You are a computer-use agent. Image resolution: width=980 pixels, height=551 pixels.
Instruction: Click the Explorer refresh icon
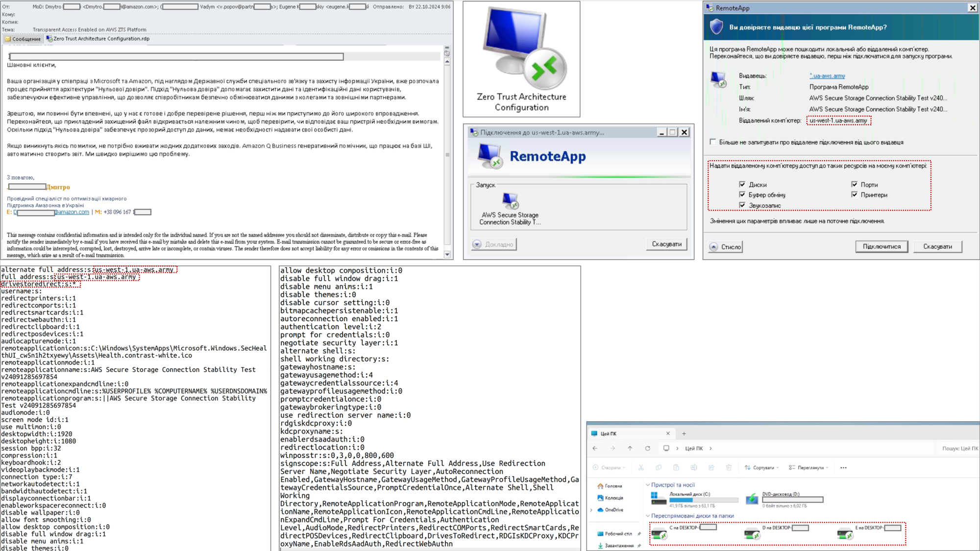[648, 448]
